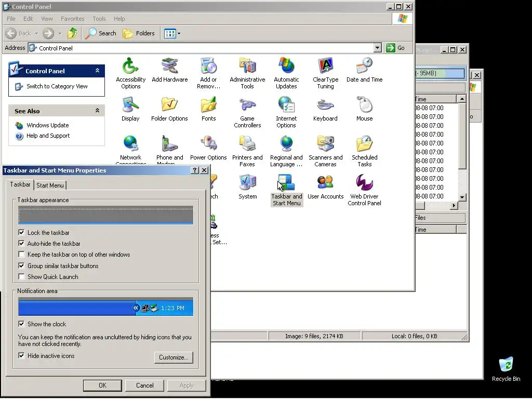This screenshot has width=532, height=399.
Task: Open the Favorites menu
Action: point(73,19)
